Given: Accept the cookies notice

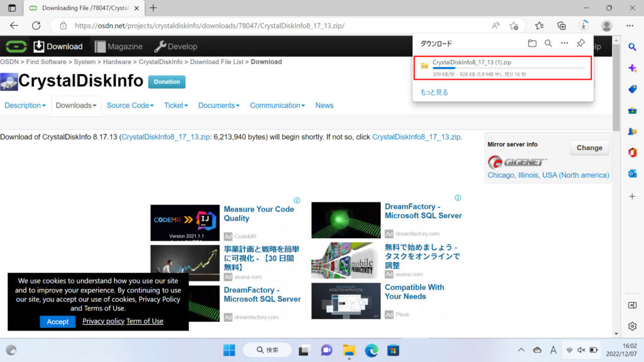Looking at the screenshot, I should (57, 322).
